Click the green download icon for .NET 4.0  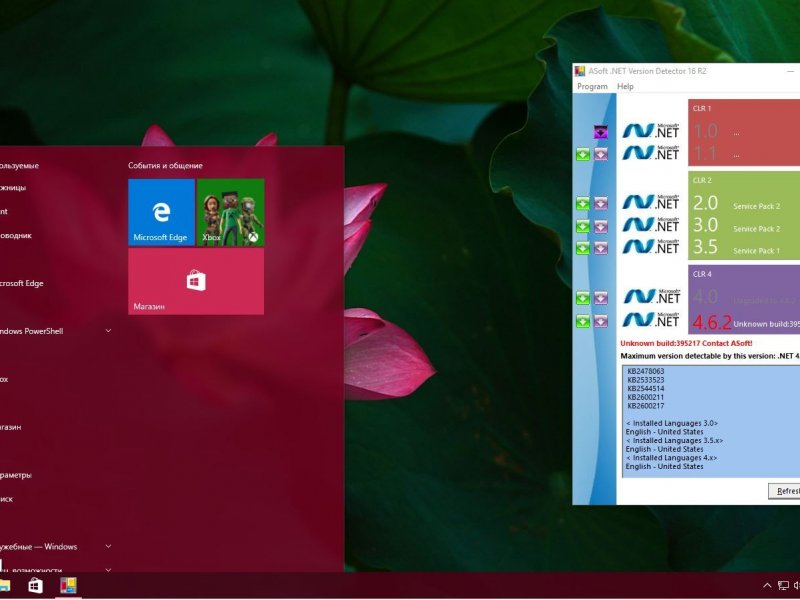pos(583,298)
